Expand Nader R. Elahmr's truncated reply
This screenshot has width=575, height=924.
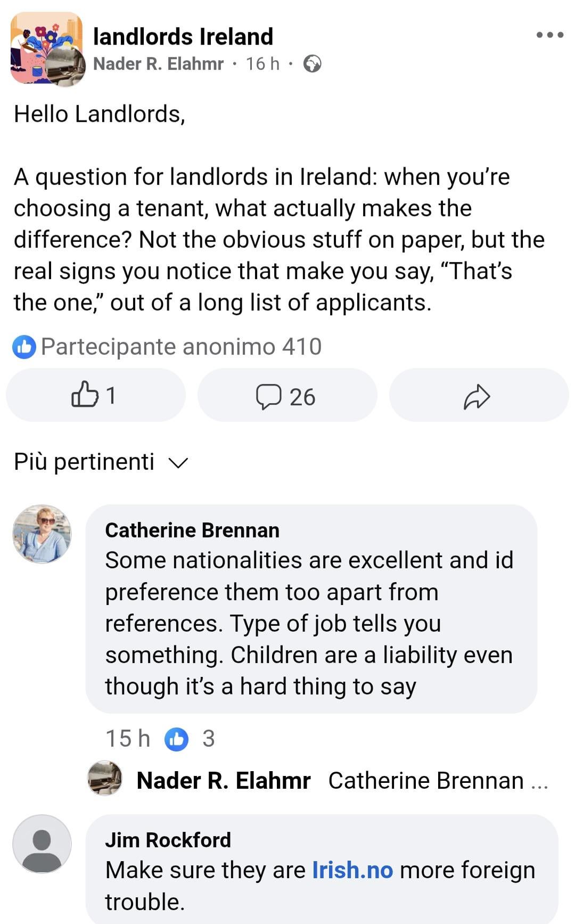(x=539, y=782)
